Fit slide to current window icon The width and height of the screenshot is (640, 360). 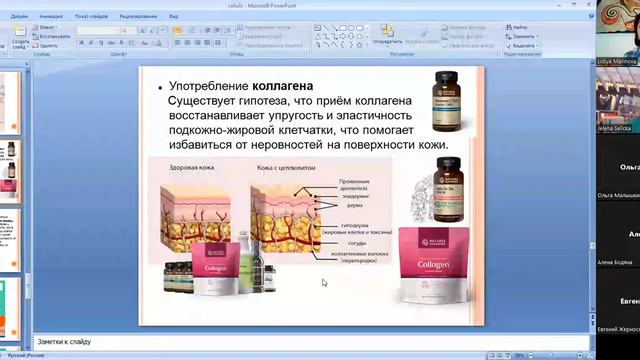pos(590,356)
